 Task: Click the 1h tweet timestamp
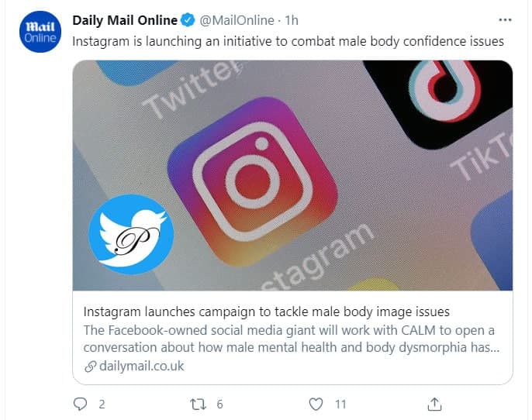coord(292,19)
